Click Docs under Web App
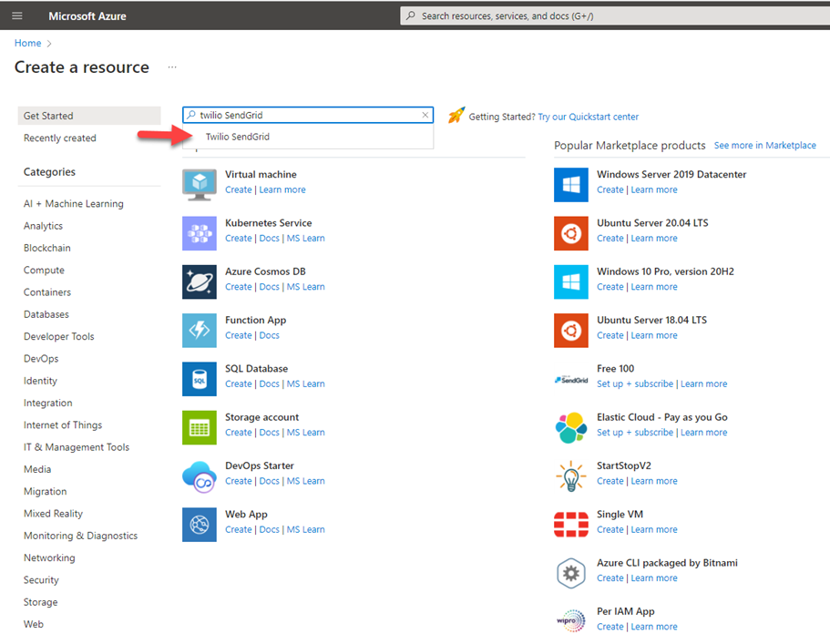830x644 pixels. (x=269, y=530)
